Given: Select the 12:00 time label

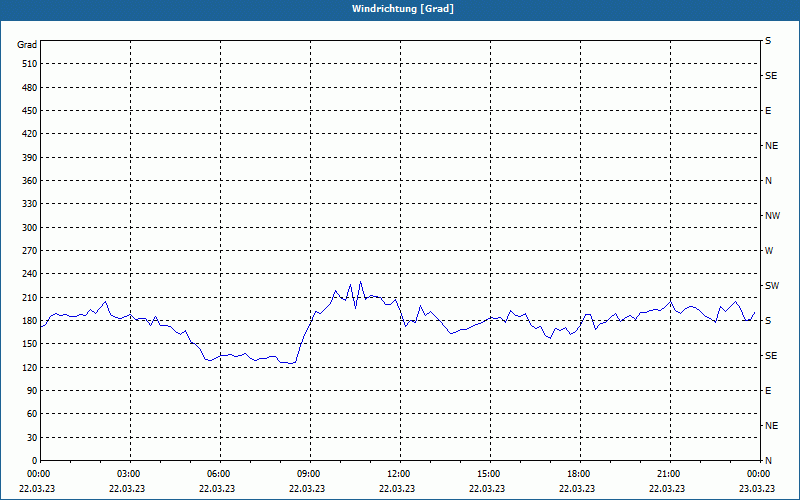Looking at the screenshot, I should click(x=398, y=474).
